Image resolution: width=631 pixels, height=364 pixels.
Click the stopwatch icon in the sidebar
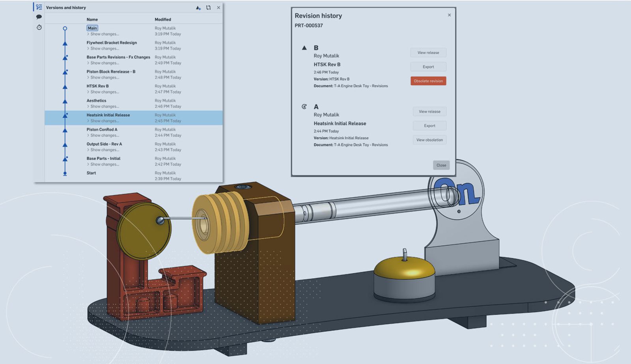coord(39,27)
